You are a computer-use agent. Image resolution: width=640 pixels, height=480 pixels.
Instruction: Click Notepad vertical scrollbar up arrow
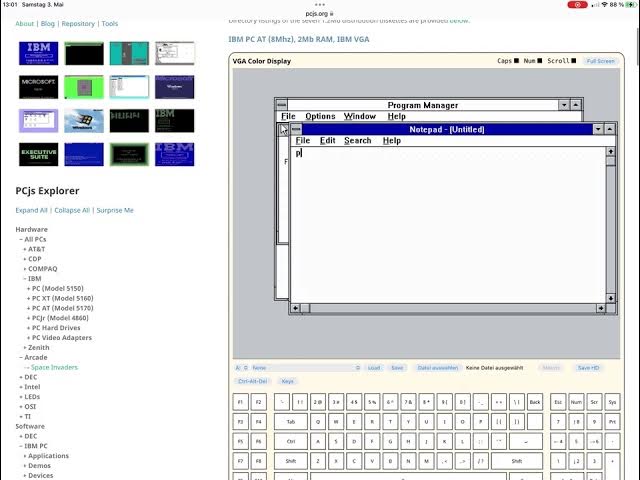[x=611, y=151]
